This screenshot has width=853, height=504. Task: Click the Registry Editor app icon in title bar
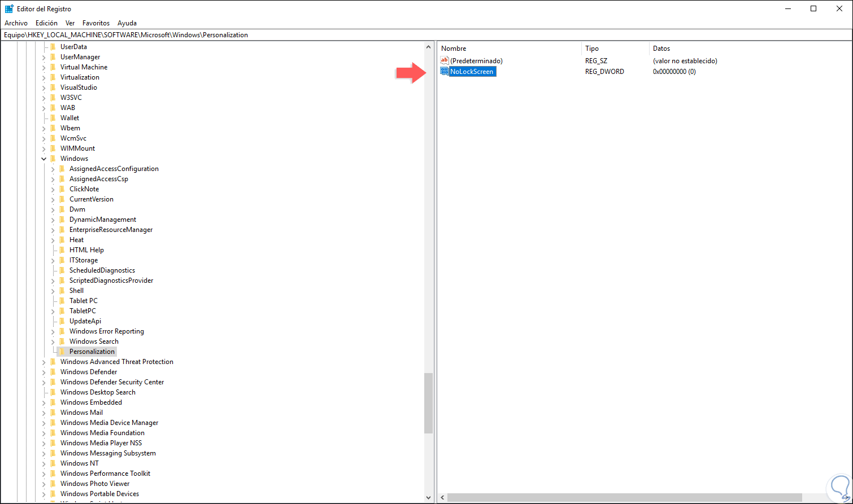click(9, 8)
